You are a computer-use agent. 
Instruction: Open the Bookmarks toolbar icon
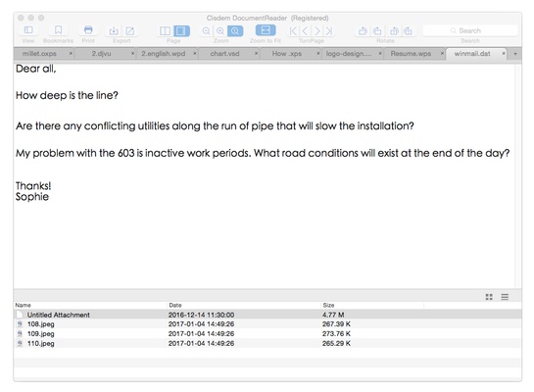coord(58,30)
